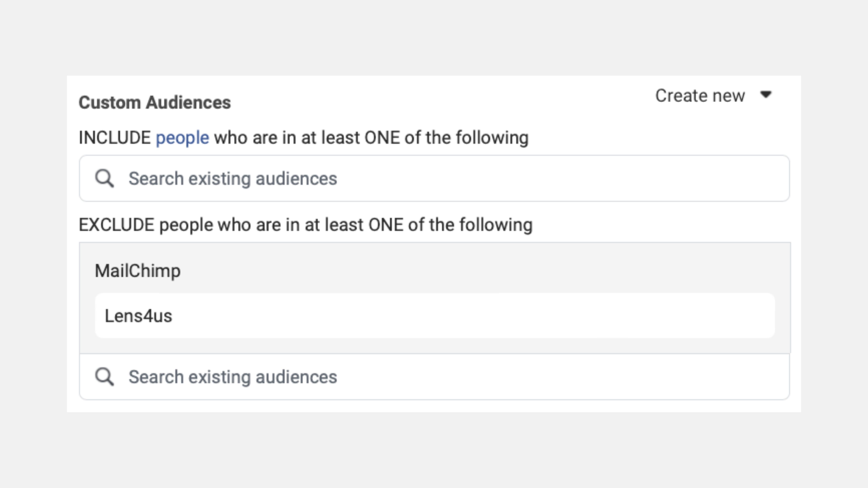The image size is (868, 488).
Task: Click the magnifier icon in INCLUDE search
Action: tap(104, 178)
